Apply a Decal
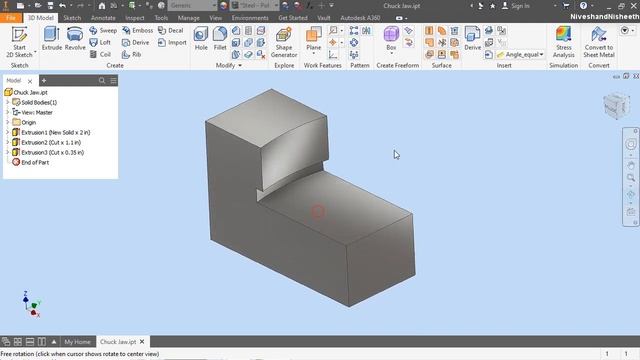 [x=171, y=31]
